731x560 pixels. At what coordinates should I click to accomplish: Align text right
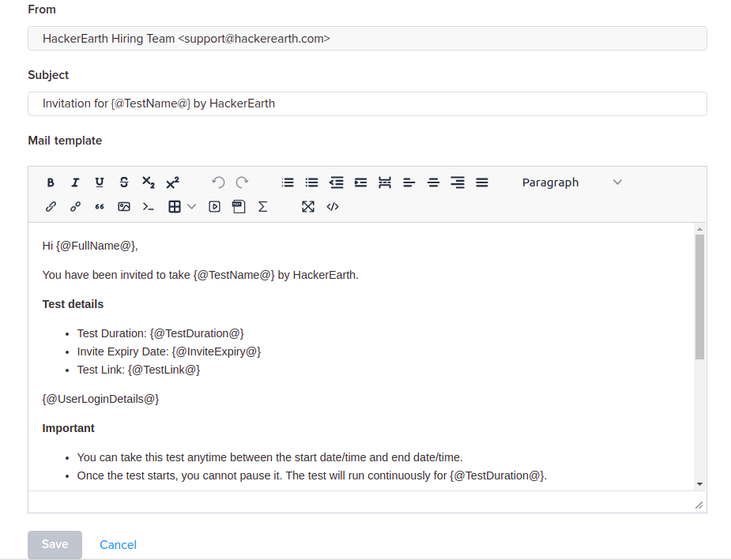[x=458, y=182]
